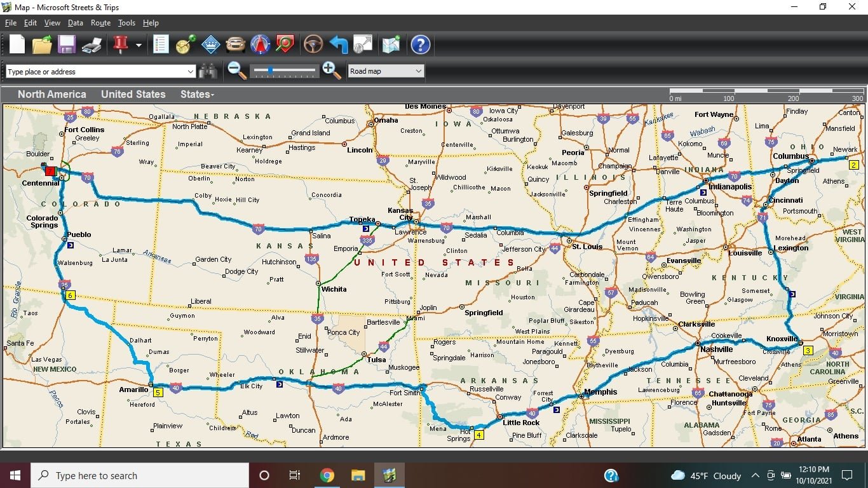Click the weather widget showing 45°F Cloudy
Viewport: 868px width, 488px height.
point(706,475)
